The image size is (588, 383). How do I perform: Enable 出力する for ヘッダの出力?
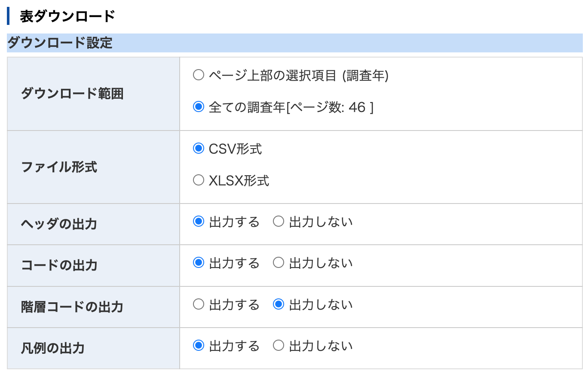click(x=199, y=222)
